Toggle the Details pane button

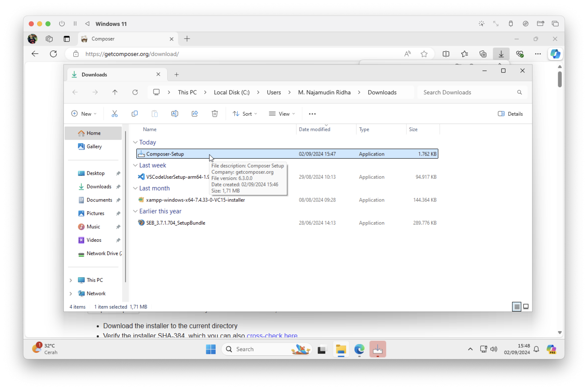[510, 114]
